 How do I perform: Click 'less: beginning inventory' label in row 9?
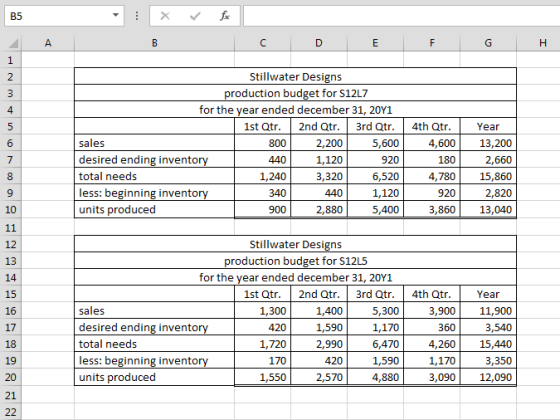143,193
